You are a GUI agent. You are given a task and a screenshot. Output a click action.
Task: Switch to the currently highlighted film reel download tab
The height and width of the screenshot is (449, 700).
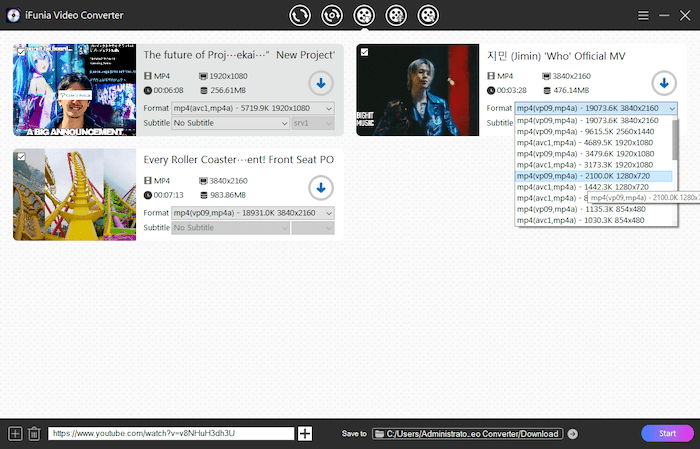[364, 15]
